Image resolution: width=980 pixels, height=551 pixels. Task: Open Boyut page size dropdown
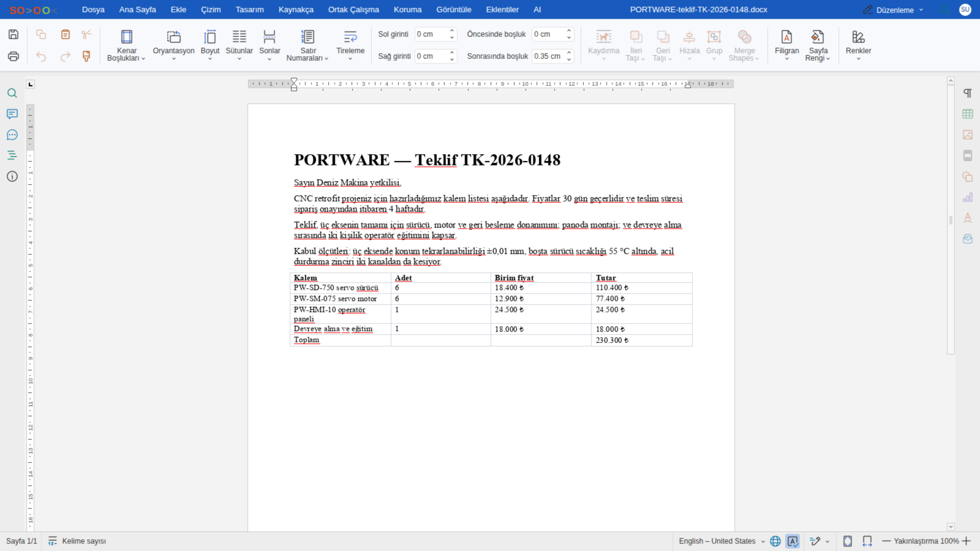[210, 45]
